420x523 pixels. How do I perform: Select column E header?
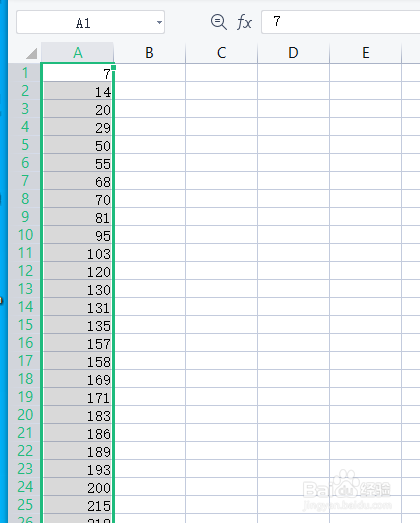click(366, 53)
